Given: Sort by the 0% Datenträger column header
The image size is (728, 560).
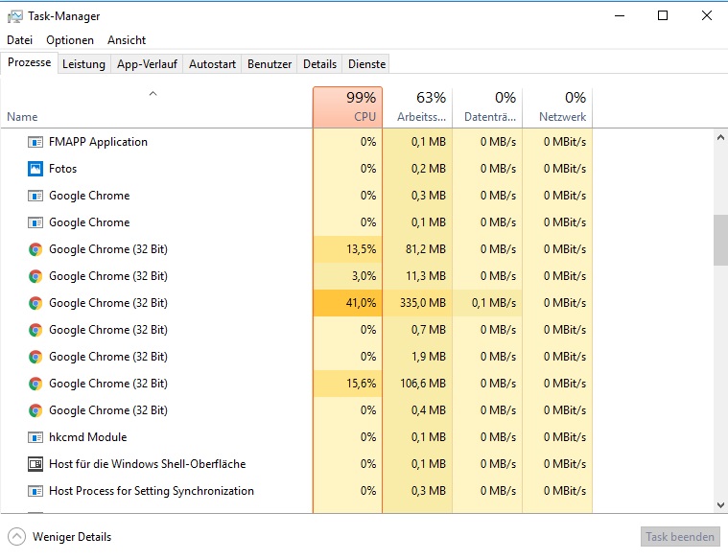Looking at the screenshot, I should 487,106.
